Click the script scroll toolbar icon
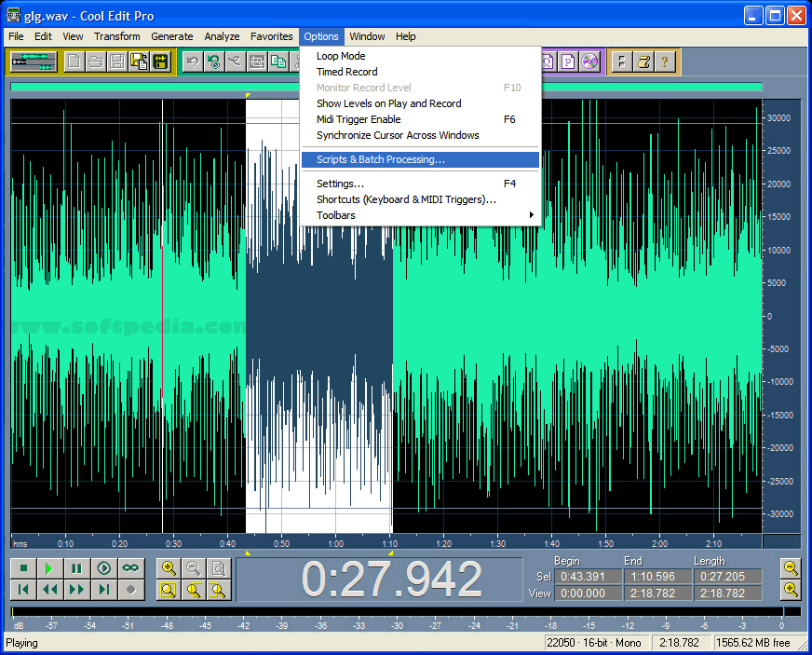 click(x=643, y=61)
